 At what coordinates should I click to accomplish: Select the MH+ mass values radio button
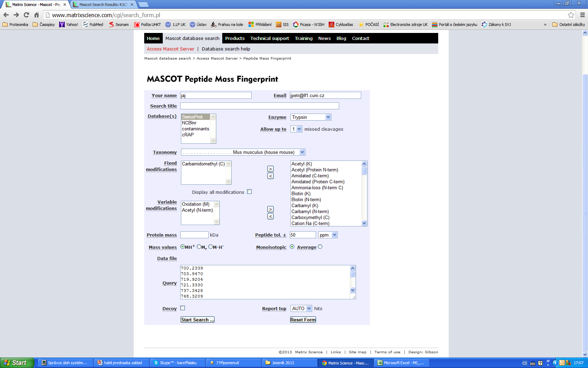[182, 247]
